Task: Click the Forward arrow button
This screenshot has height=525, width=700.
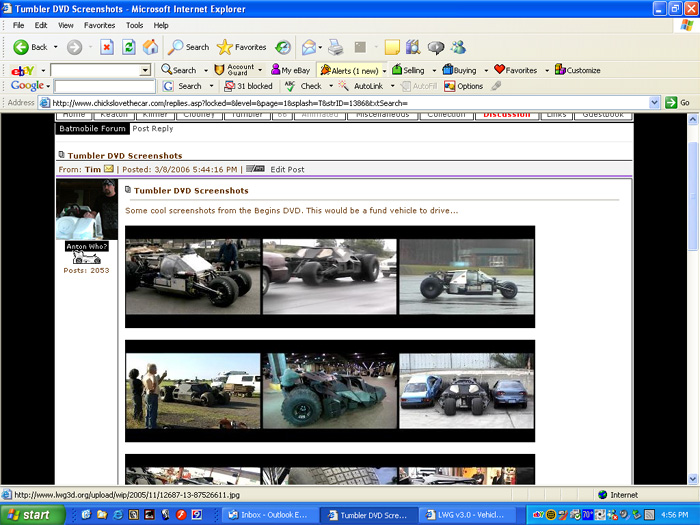Action: (x=75, y=47)
